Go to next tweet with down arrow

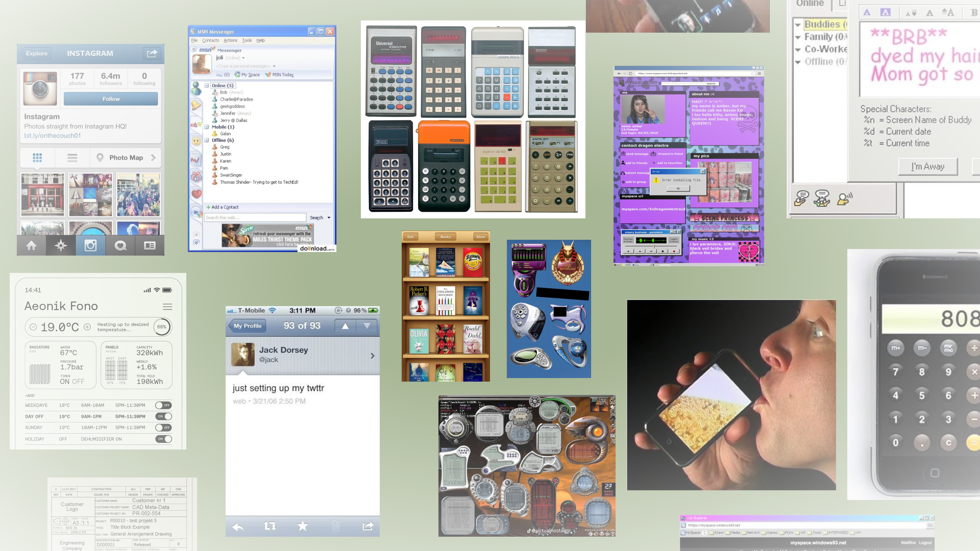[366, 326]
